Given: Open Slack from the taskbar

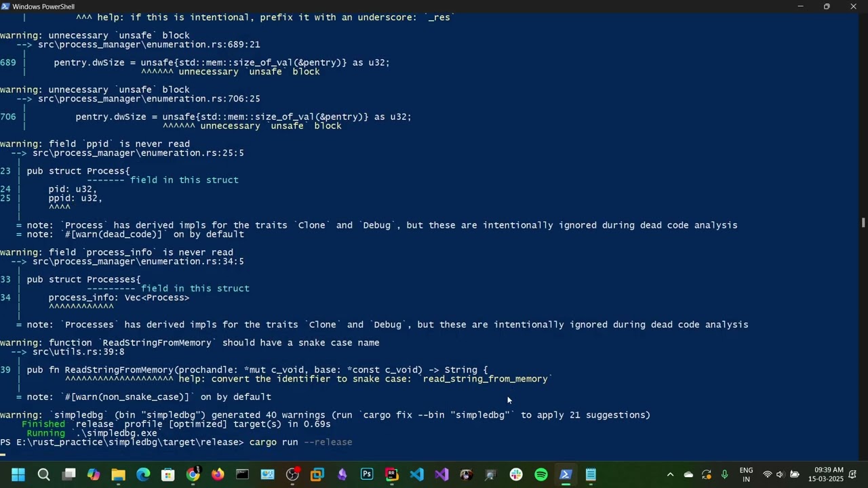Looking at the screenshot, I should pyautogui.click(x=516, y=474).
